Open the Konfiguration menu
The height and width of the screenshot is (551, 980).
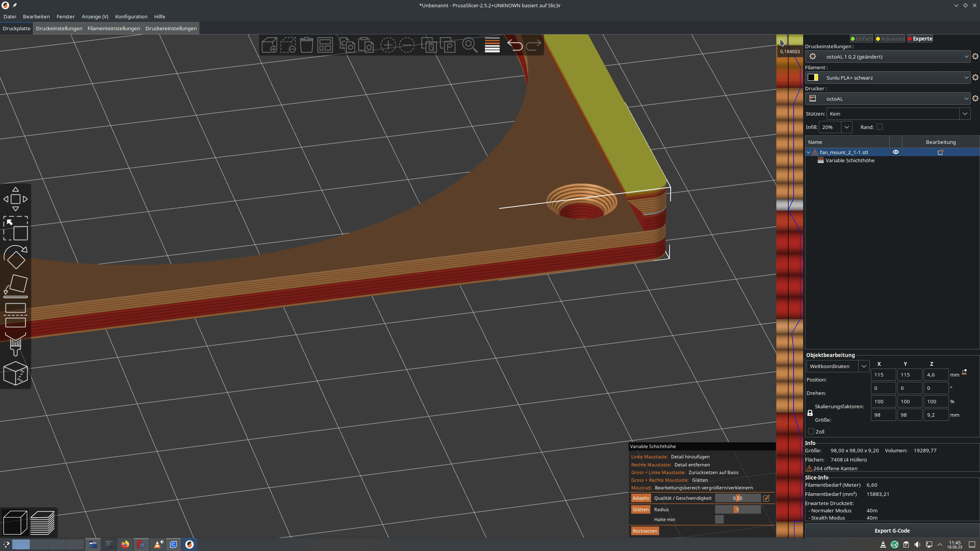point(131,16)
